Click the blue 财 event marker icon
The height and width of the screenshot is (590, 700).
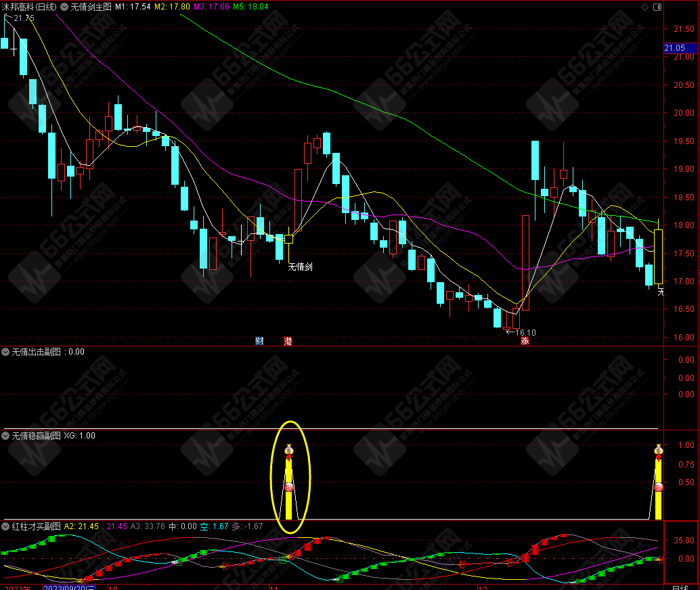click(x=259, y=341)
